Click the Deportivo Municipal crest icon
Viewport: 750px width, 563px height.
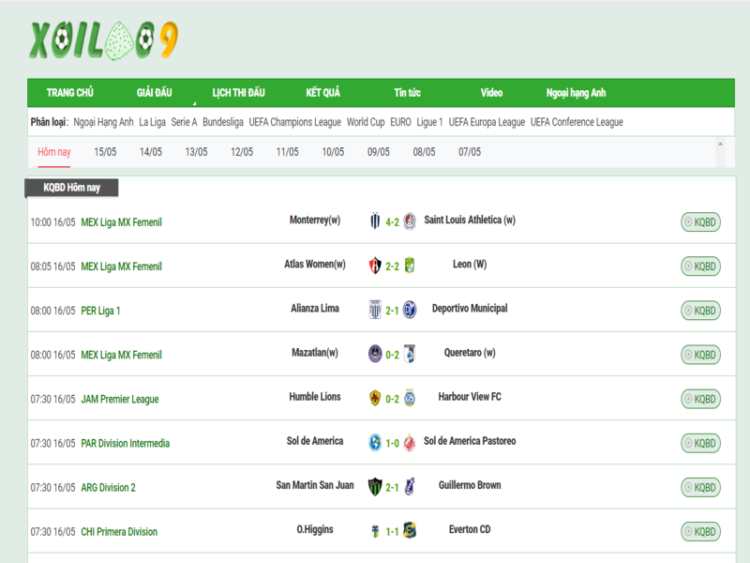click(409, 309)
